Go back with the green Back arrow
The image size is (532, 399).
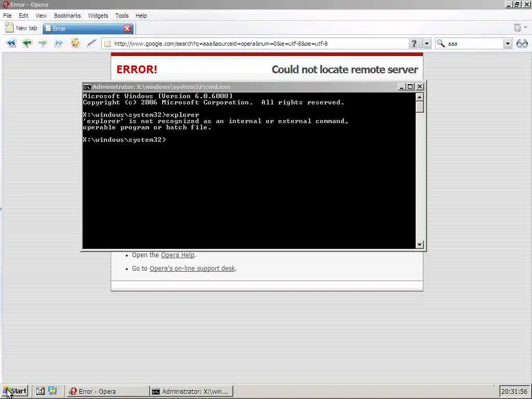[x=27, y=43]
